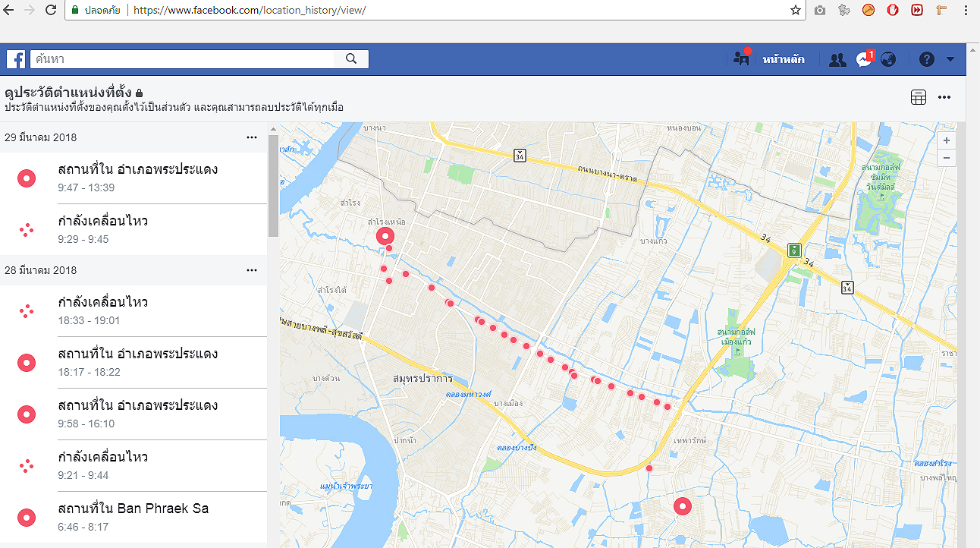Image resolution: width=980 pixels, height=548 pixels.
Task: Click large location marker near เทพารักษ์
Action: (683, 506)
